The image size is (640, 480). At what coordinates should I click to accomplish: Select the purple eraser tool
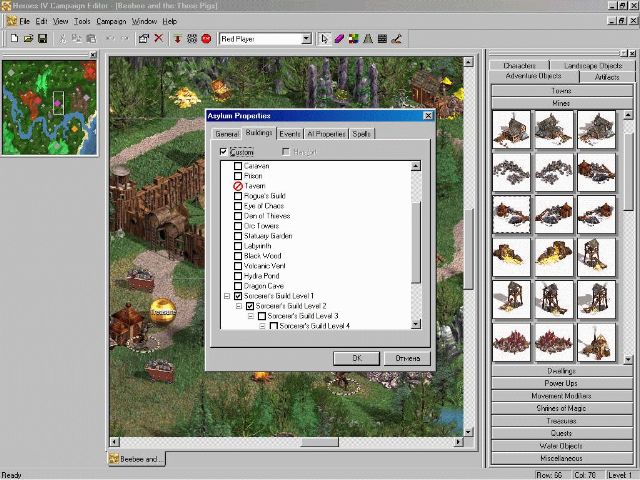tap(339, 39)
